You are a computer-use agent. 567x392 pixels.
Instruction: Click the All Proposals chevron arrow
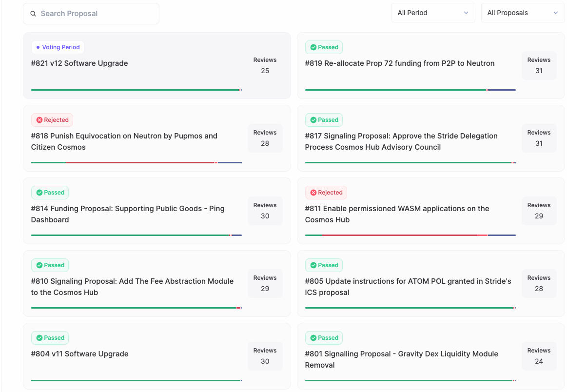tap(556, 13)
